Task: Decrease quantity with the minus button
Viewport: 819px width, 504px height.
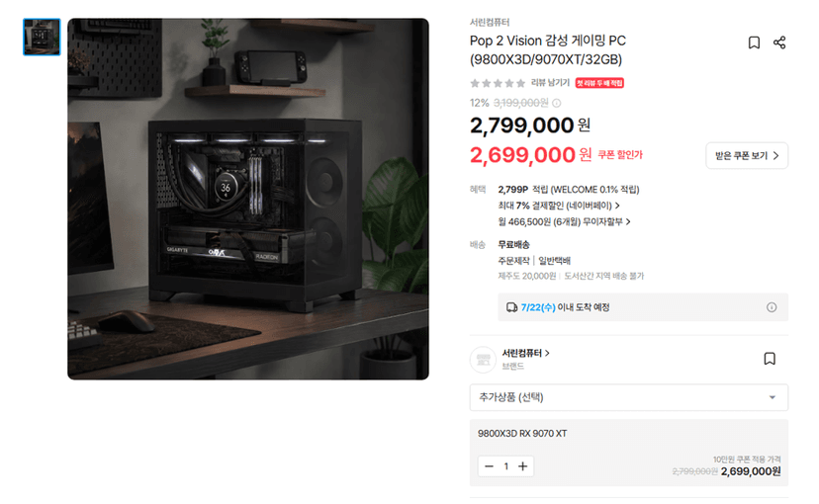Action: click(489, 466)
